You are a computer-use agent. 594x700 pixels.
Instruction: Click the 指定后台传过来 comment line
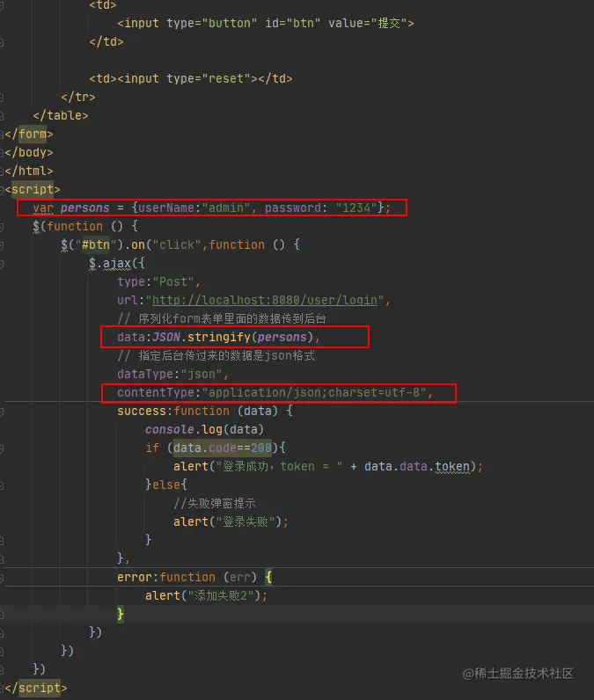pos(216,355)
